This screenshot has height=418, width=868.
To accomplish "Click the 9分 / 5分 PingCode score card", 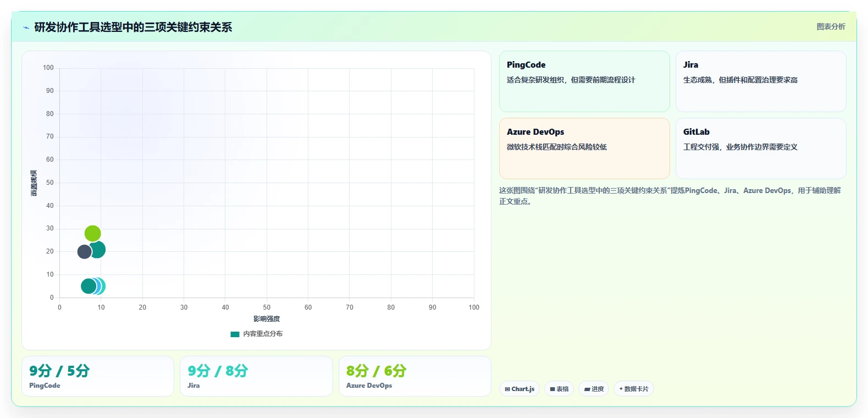I will click(x=98, y=376).
